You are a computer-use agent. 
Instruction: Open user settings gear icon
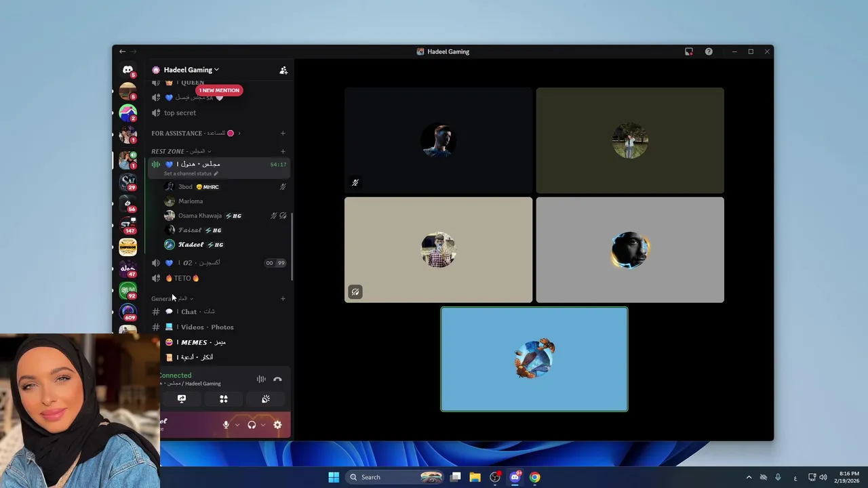277,425
